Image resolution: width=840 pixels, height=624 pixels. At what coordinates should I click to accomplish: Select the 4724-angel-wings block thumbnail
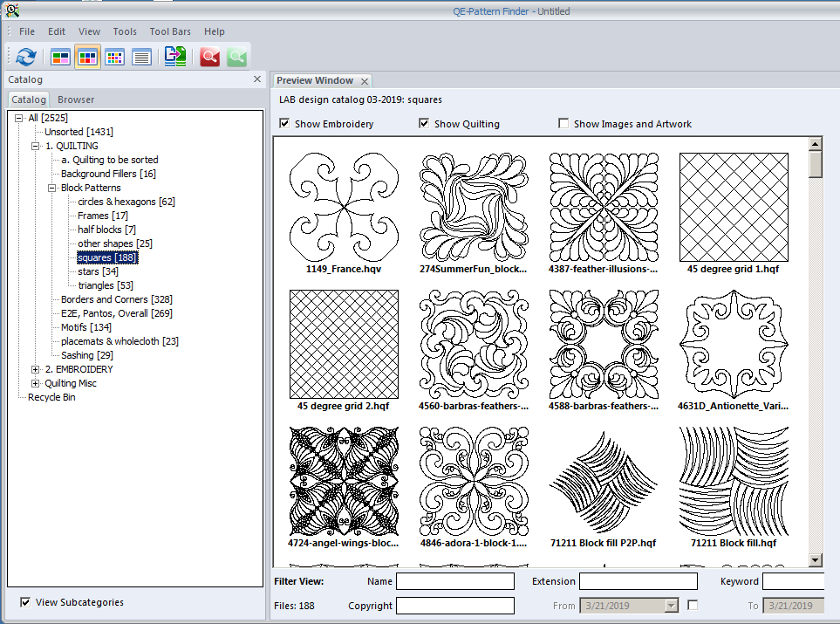point(344,482)
